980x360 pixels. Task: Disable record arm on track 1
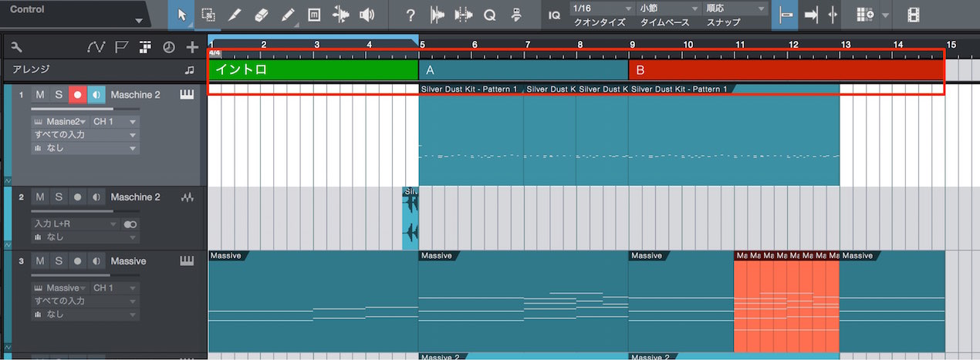pyautogui.click(x=77, y=95)
